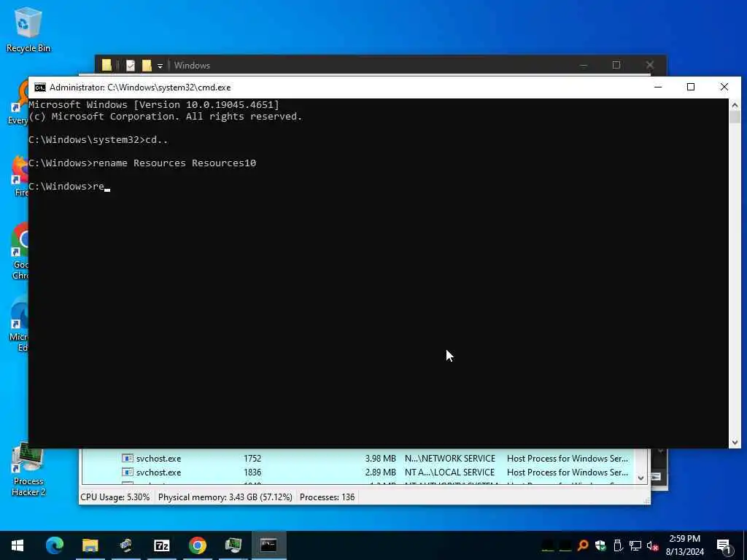Click the cmd vertical scrollbar thumb
The image size is (747, 560).
735,117
